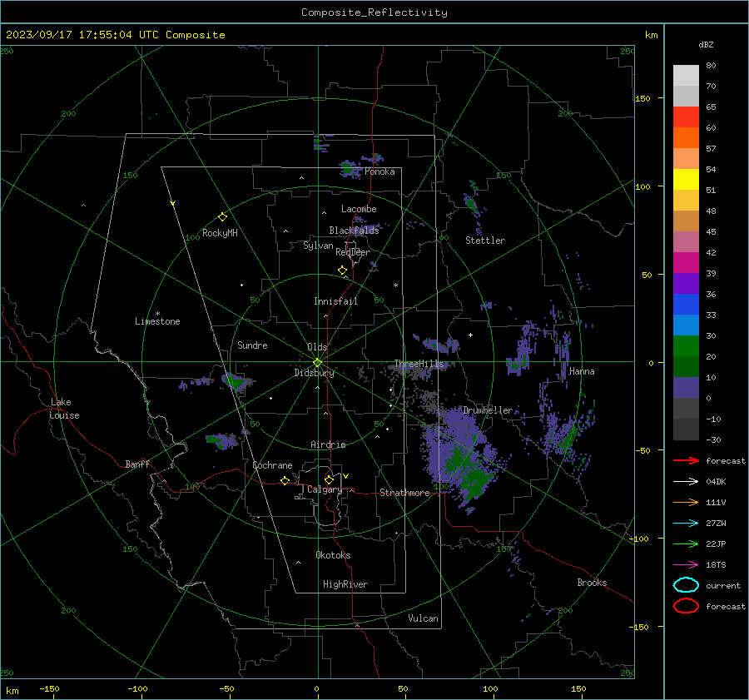Screen dimensions: 749x700
Task: Click the Blackfalds label
Action: tap(354, 231)
